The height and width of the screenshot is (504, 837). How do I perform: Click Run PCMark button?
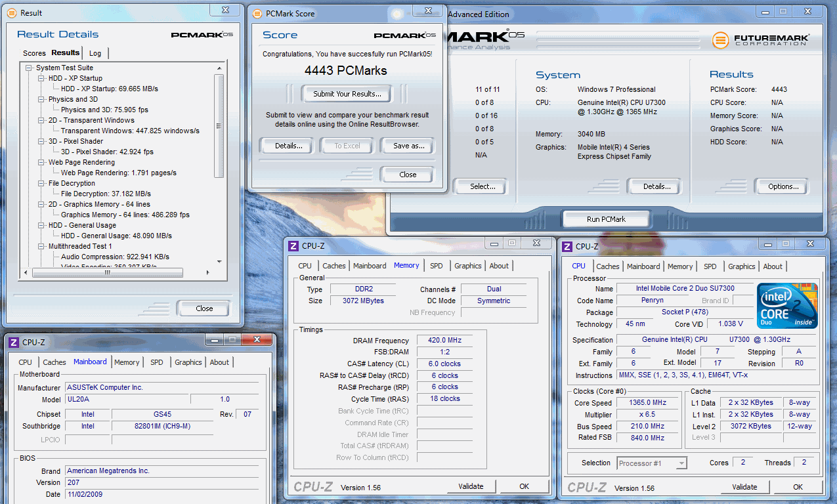607,219
